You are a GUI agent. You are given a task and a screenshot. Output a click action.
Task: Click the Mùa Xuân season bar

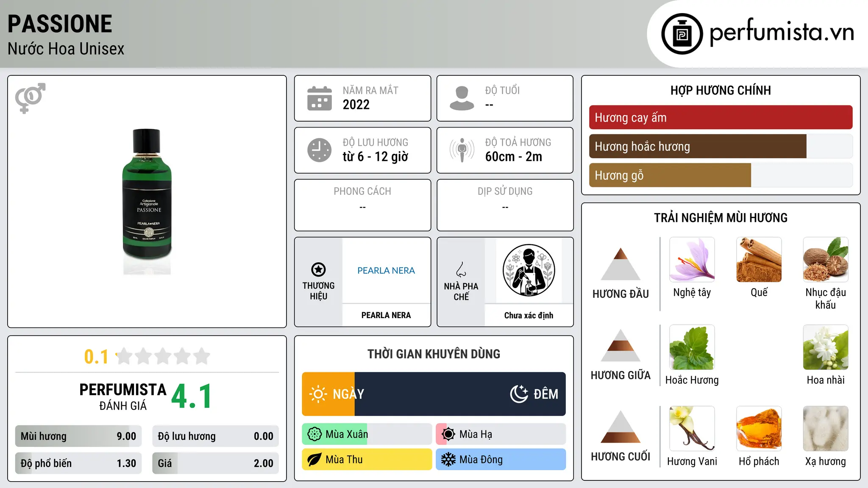[367, 434]
